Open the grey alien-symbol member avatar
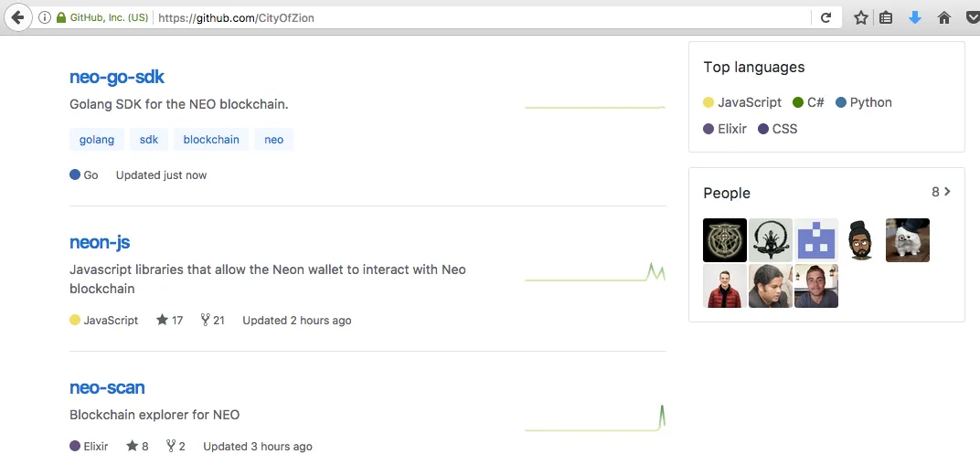 [x=771, y=240]
